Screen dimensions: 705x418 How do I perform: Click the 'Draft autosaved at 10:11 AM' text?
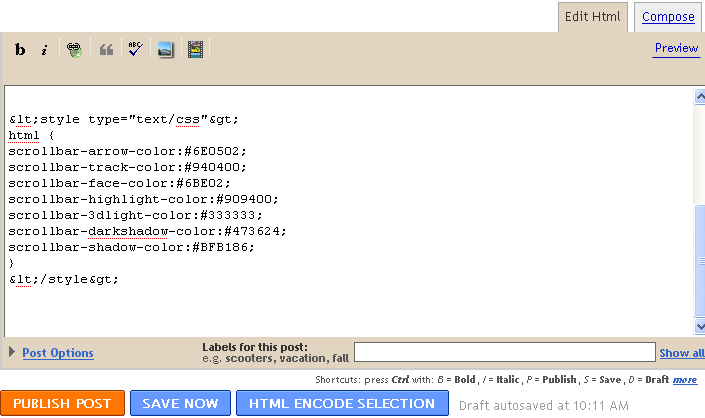coord(543,405)
